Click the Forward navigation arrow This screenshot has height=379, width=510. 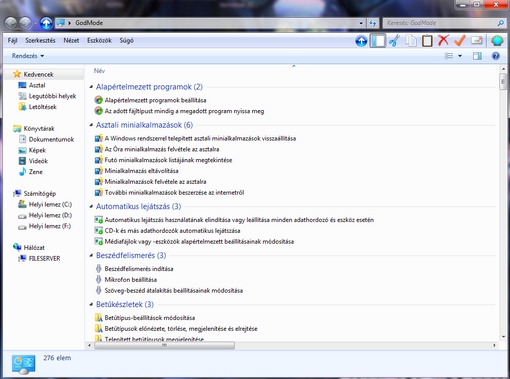[26, 23]
